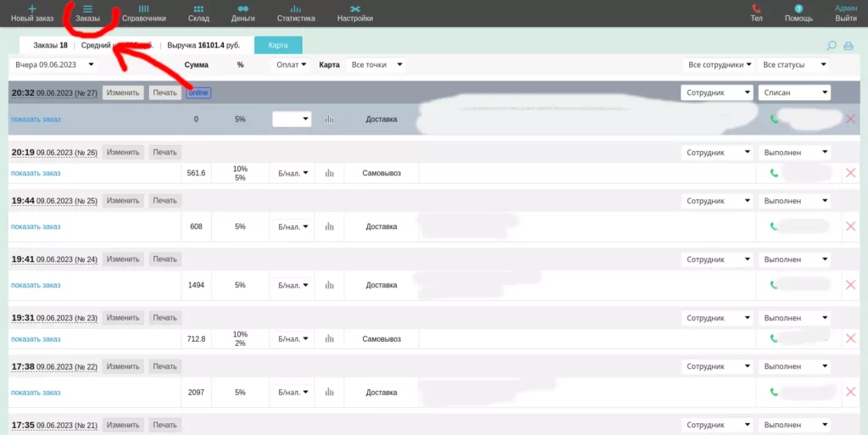Click the red Тел phone icon

click(x=756, y=8)
